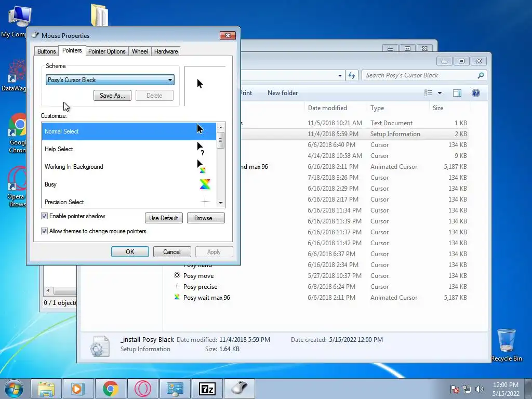This screenshot has height=399, width=532.
Task: Click the Mouse Properties taskbar icon
Action: tap(239, 389)
